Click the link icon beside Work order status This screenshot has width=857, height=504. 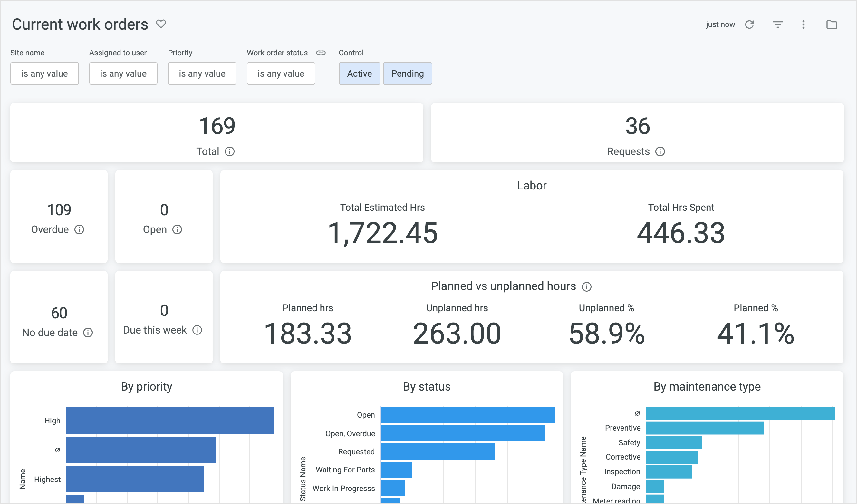321,53
